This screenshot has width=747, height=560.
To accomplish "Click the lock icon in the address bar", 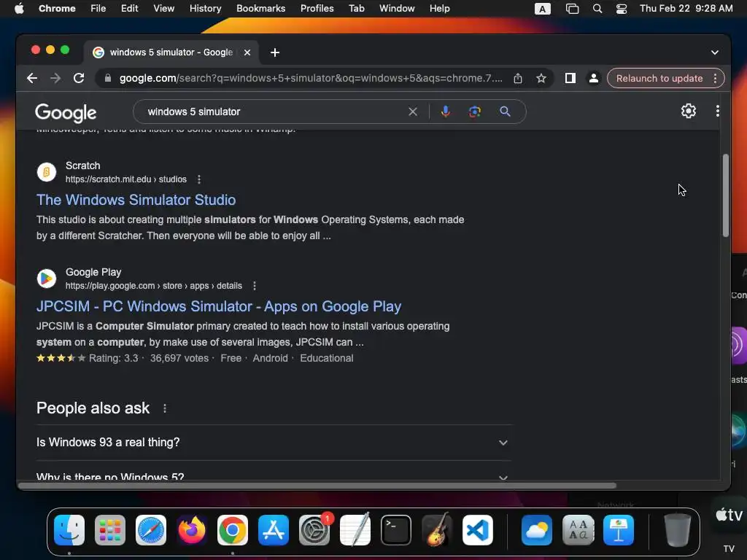I will pyautogui.click(x=108, y=78).
